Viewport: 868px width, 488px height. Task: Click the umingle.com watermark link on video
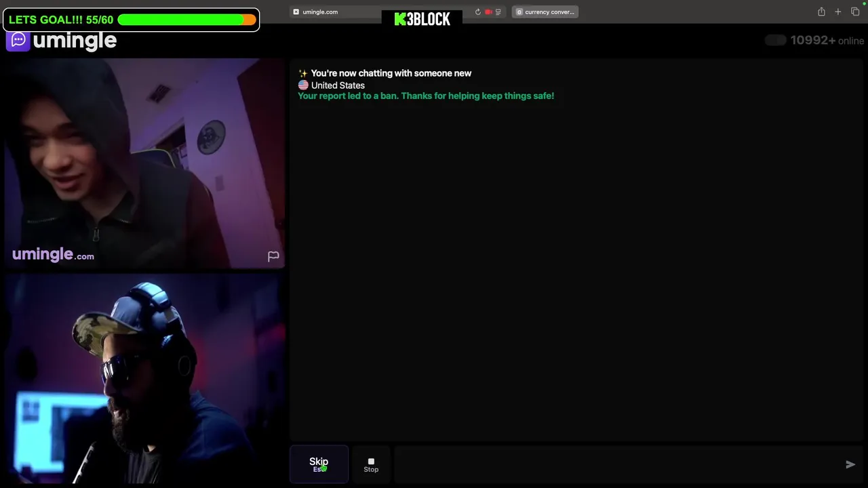(x=53, y=255)
